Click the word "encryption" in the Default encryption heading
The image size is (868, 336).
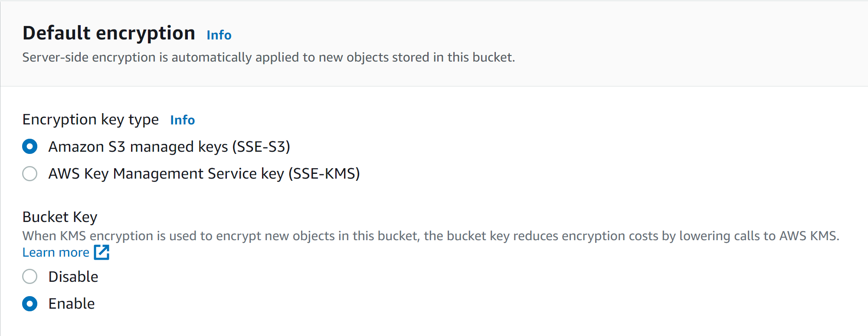click(145, 33)
